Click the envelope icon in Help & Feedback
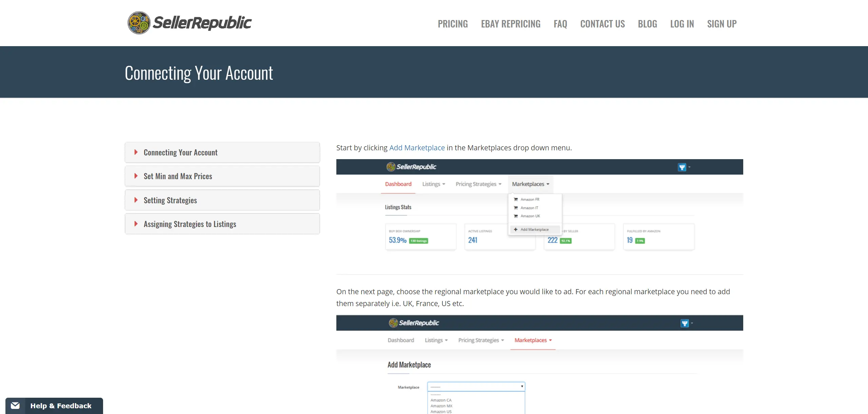 click(x=15, y=406)
